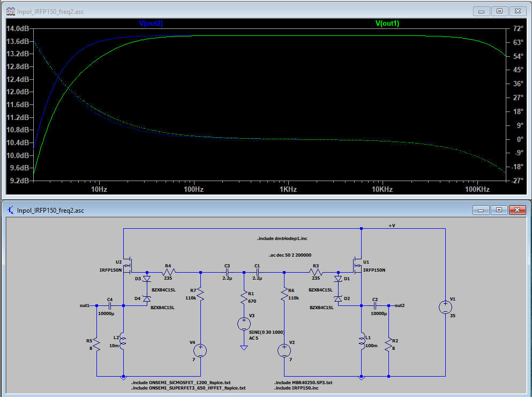The height and width of the screenshot is (397, 532).
Task: Click the ONSEMI_SUPERFET3_650 include directive
Action: (188, 388)
